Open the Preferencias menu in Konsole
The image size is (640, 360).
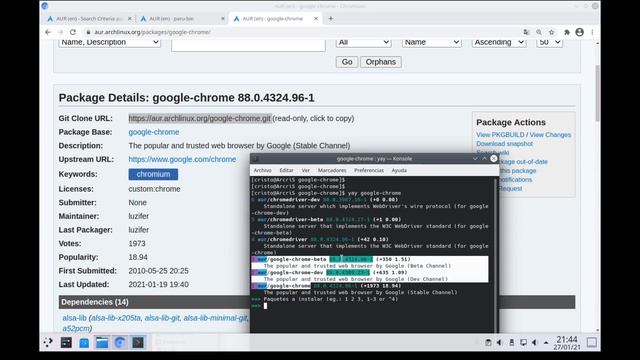pyautogui.click(x=369, y=170)
